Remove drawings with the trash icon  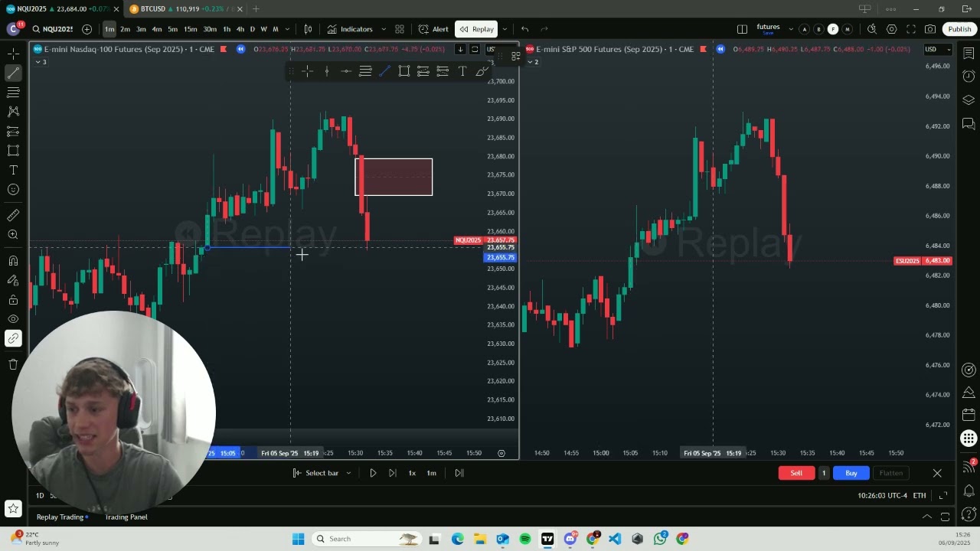tap(13, 364)
